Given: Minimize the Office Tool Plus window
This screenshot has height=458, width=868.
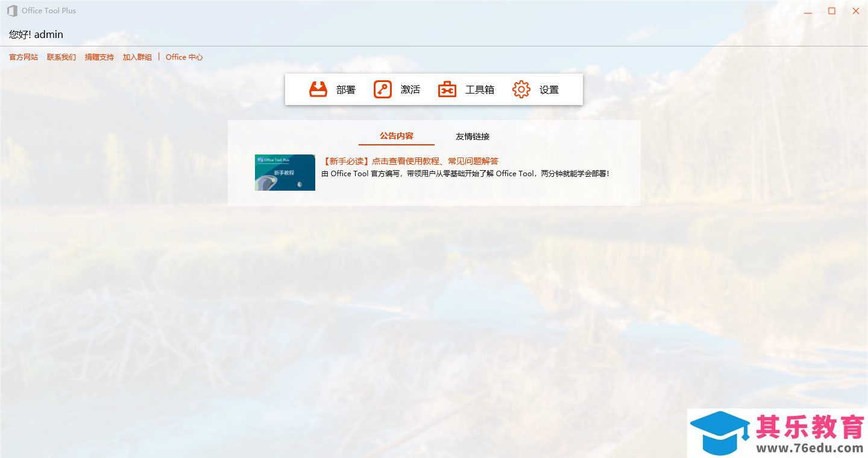Looking at the screenshot, I should click(808, 11).
